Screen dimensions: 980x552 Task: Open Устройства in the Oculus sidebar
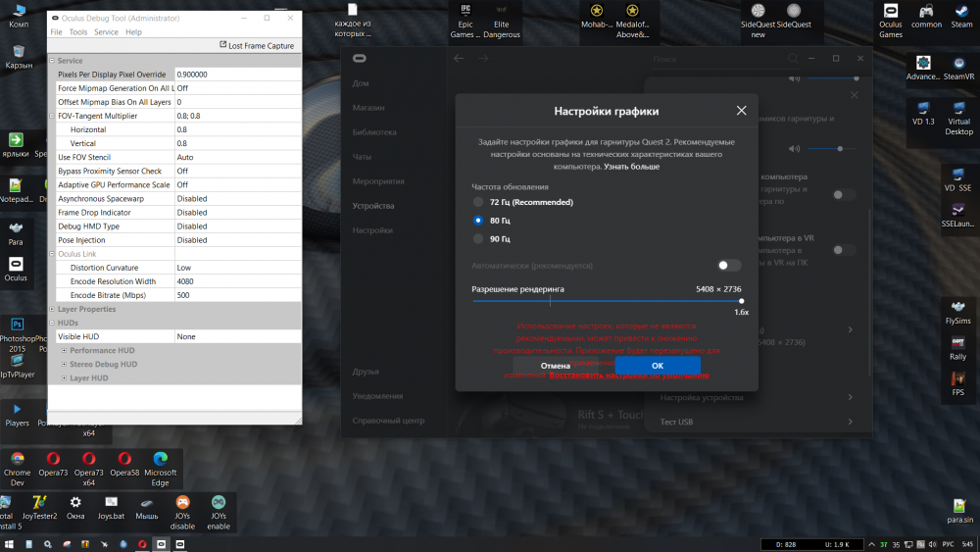373,206
